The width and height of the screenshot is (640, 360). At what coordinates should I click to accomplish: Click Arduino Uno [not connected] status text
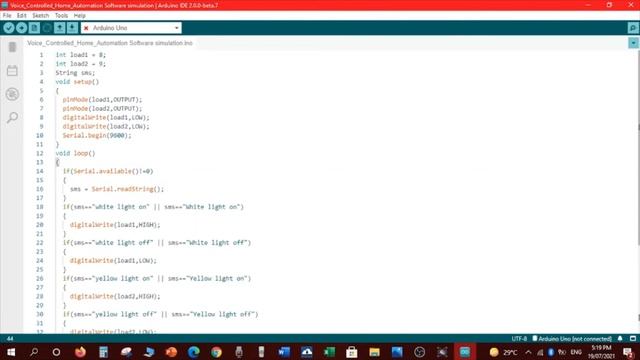coord(572,339)
